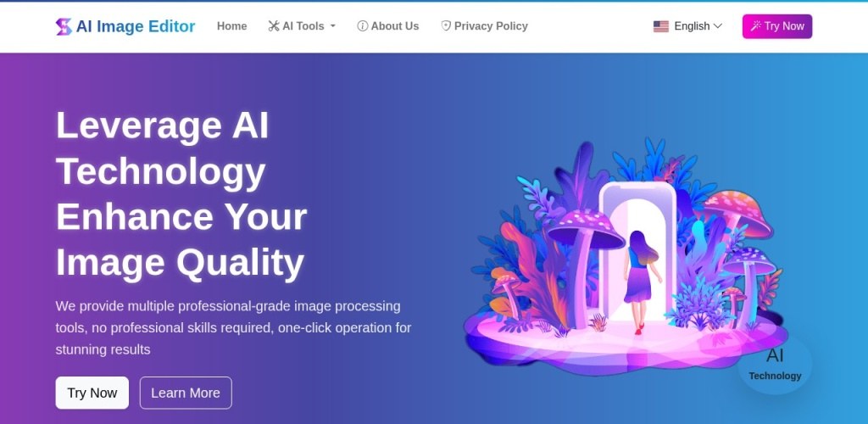Open the About Us page
Image resolution: width=868 pixels, height=424 pixels.
click(x=388, y=26)
